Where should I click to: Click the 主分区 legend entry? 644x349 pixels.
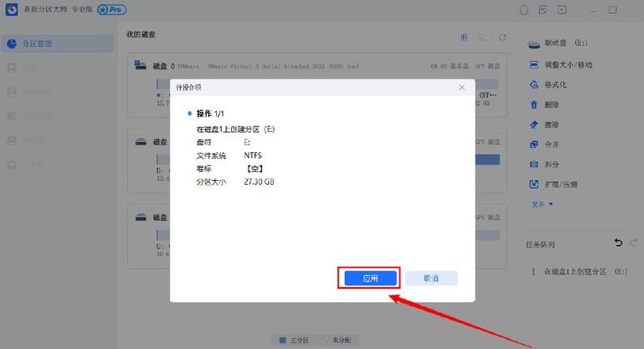(x=294, y=340)
